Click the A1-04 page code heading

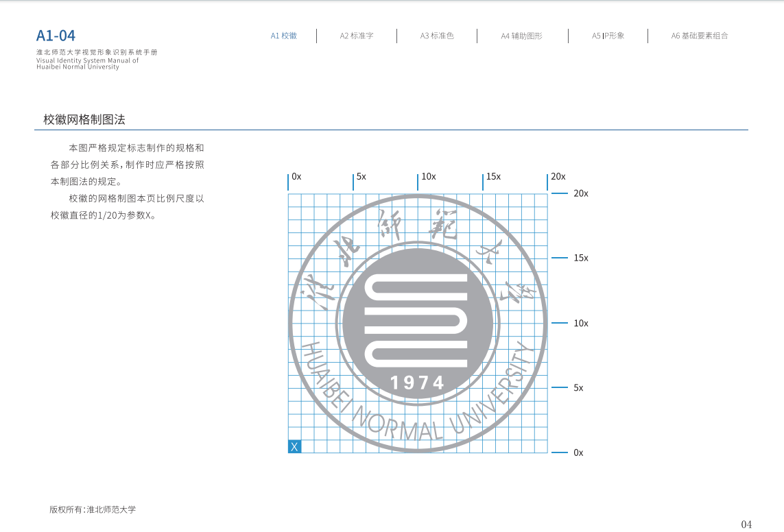tap(56, 36)
